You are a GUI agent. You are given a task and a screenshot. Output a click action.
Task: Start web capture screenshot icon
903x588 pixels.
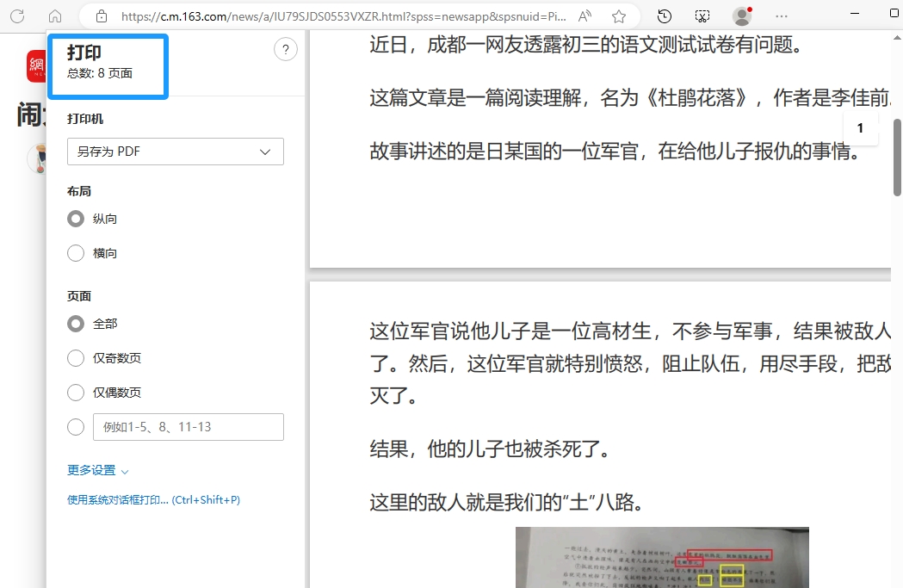702,16
